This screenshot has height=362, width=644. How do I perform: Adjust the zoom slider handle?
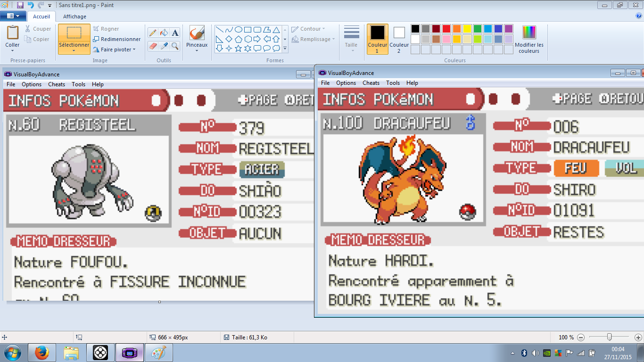click(609, 337)
